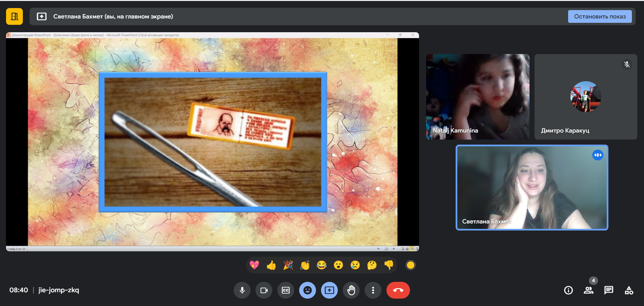
Task: Open options on Светлана Бахмет's tile
Action: tap(598, 155)
